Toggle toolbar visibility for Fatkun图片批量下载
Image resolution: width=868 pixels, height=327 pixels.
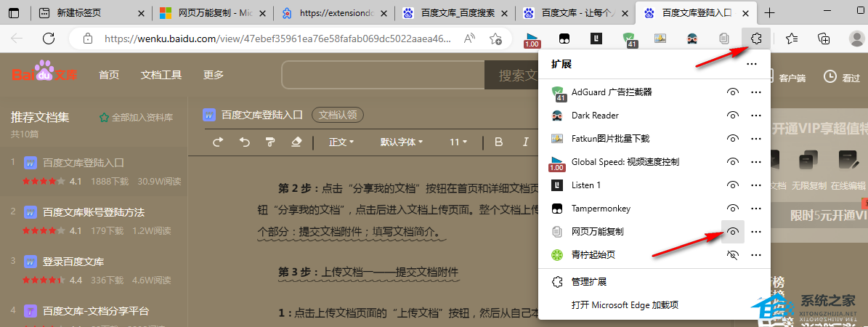point(733,139)
